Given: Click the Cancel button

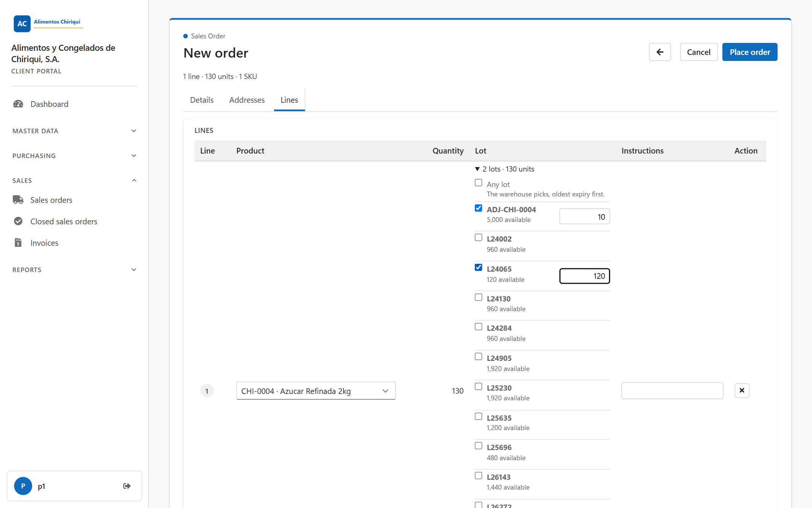Looking at the screenshot, I should coord(698,52).
